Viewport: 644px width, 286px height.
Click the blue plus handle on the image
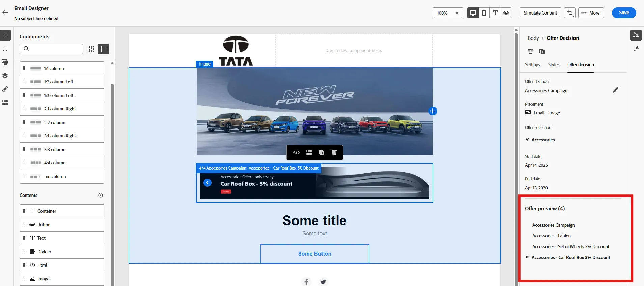tap(433, 111)
